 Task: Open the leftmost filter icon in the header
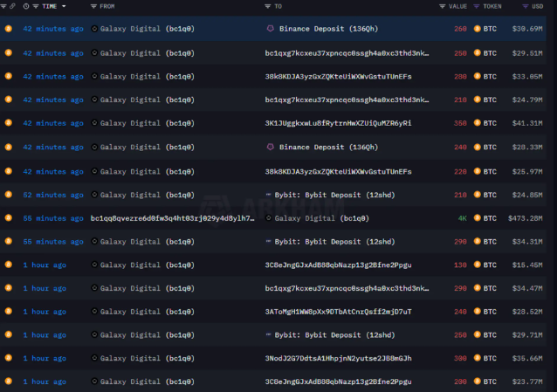pos(3,6)
